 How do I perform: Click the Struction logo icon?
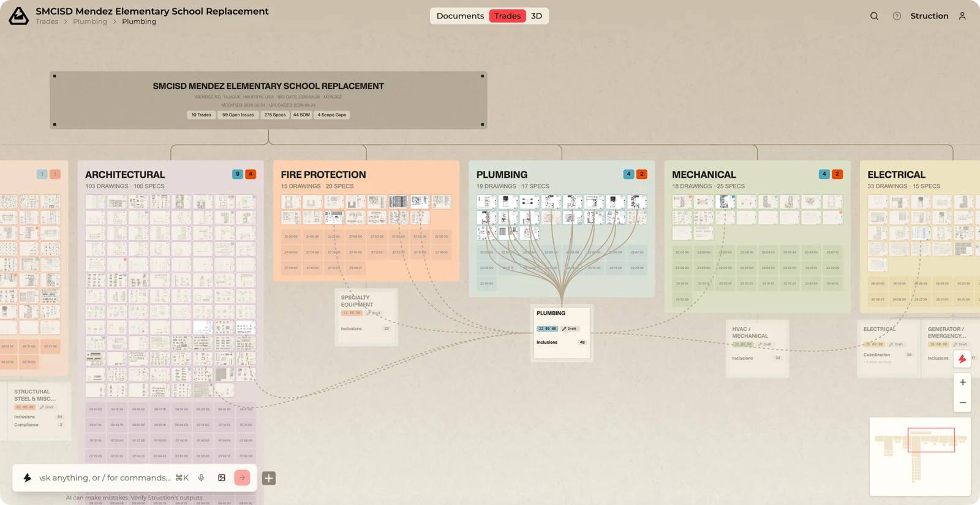(18, 16)
